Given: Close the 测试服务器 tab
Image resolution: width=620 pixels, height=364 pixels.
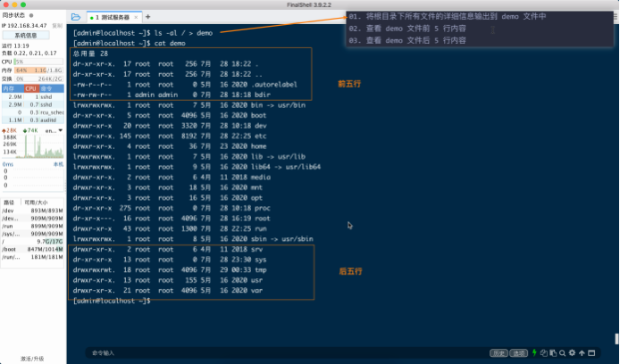Looking at the screenshot, I should [x=136, y=17].
